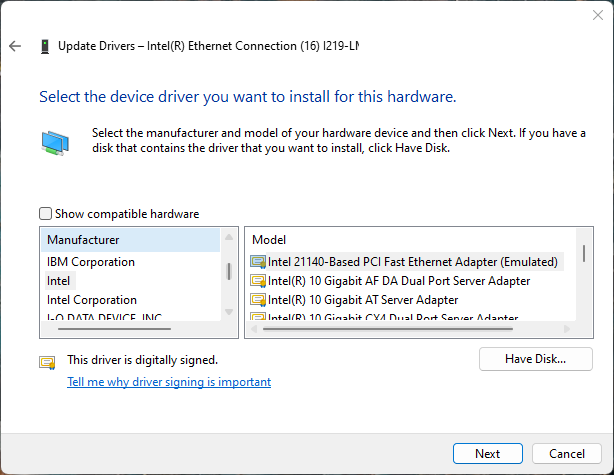Click the Next button
The width and height of the screenshot is (614, 475).
488,453
